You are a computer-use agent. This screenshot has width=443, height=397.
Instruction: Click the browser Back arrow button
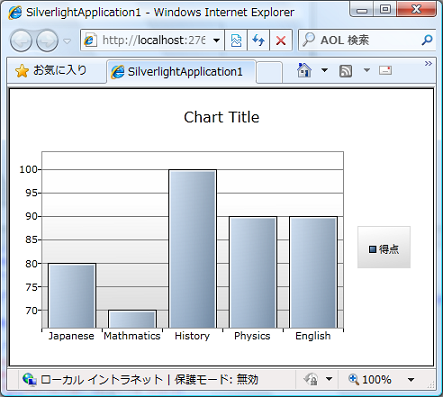[x=21, y=41]
